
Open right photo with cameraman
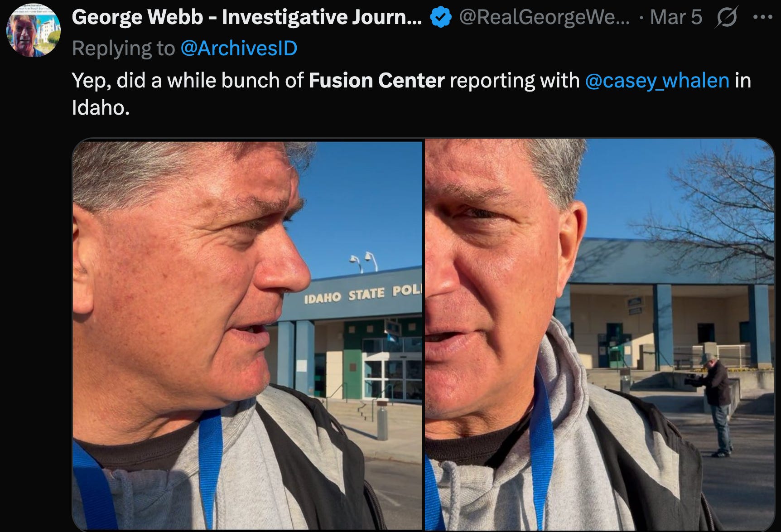pos(600,335)
